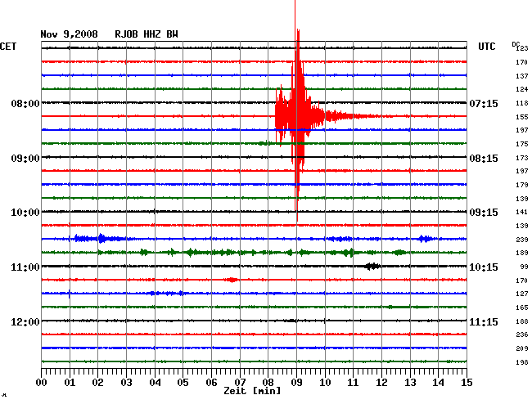Select minute tick label 08
532x404 pixels.
pyautogui.click(x=268, y=382)
